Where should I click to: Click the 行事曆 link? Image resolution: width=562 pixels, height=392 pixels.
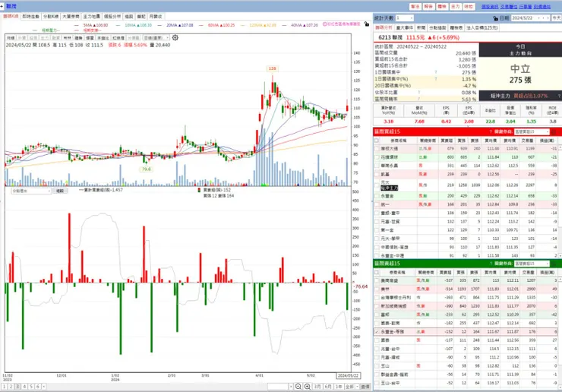point(525,6)
